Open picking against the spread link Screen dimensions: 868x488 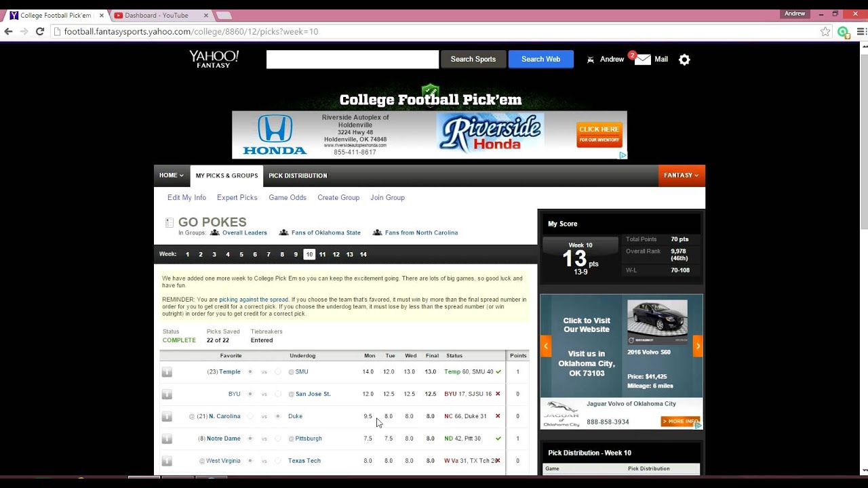coord(254,300)
